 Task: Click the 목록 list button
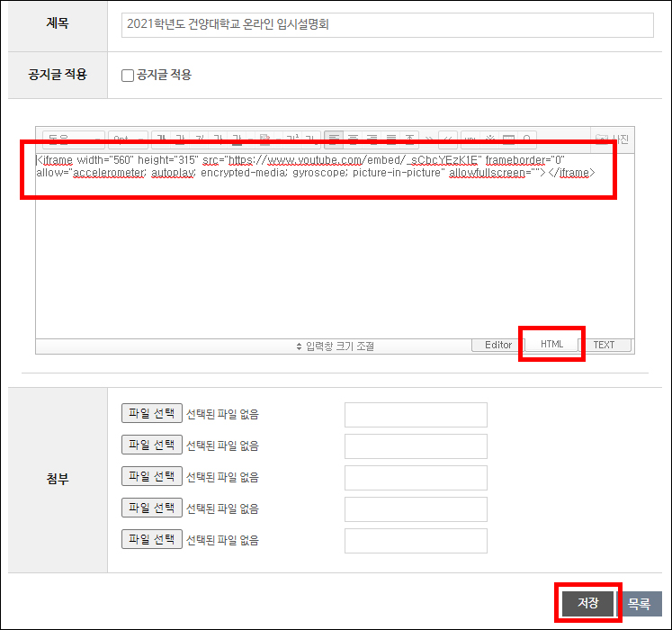(640, 604)
